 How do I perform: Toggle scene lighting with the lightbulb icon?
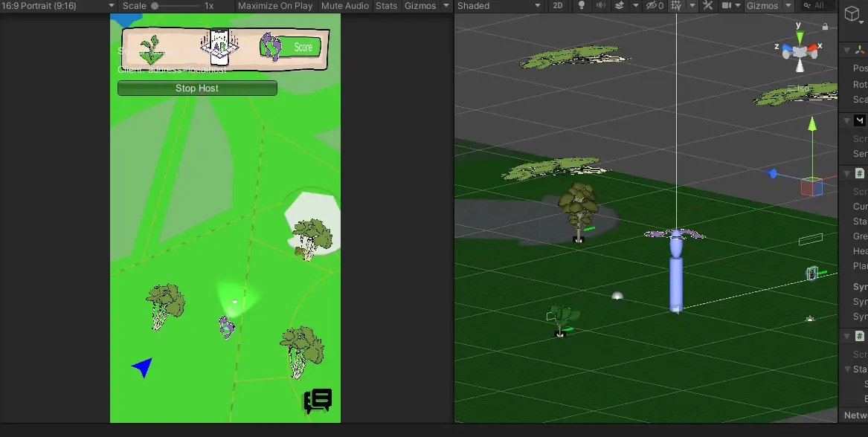(x=582, y=6)
